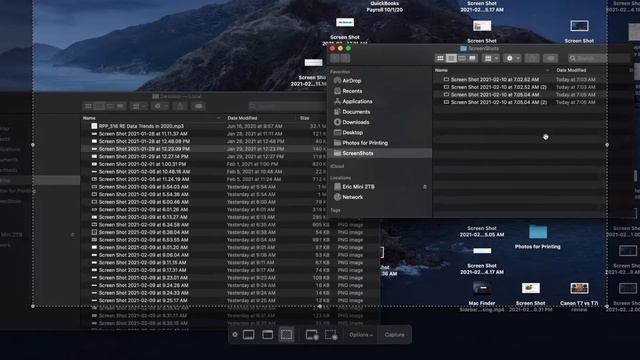Open Network in the Finder sidebar

pos(353,197)
